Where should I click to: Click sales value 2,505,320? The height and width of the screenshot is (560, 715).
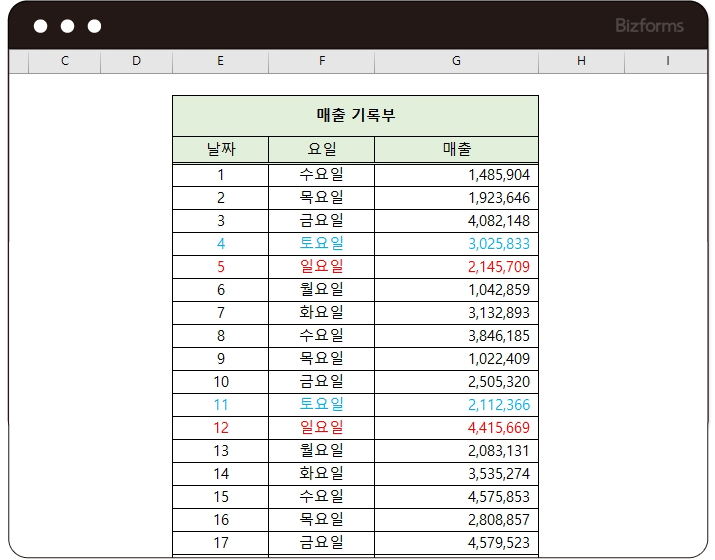point(456,382)
